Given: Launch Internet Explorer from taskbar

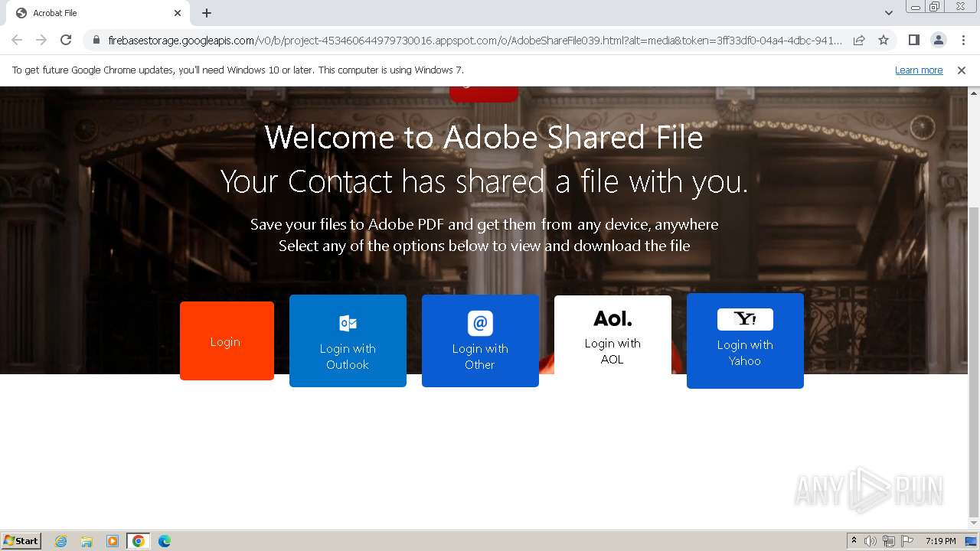Looking at the screenshot, I should point(61,541).
